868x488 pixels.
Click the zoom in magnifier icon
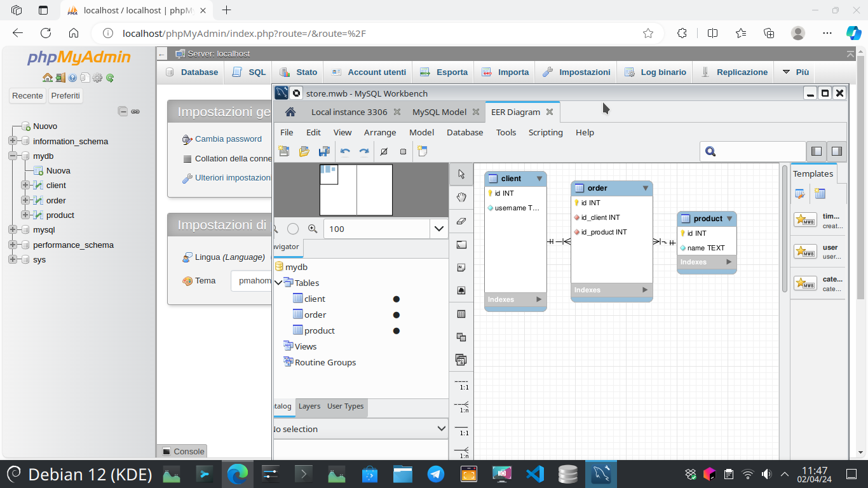point(312,229)
